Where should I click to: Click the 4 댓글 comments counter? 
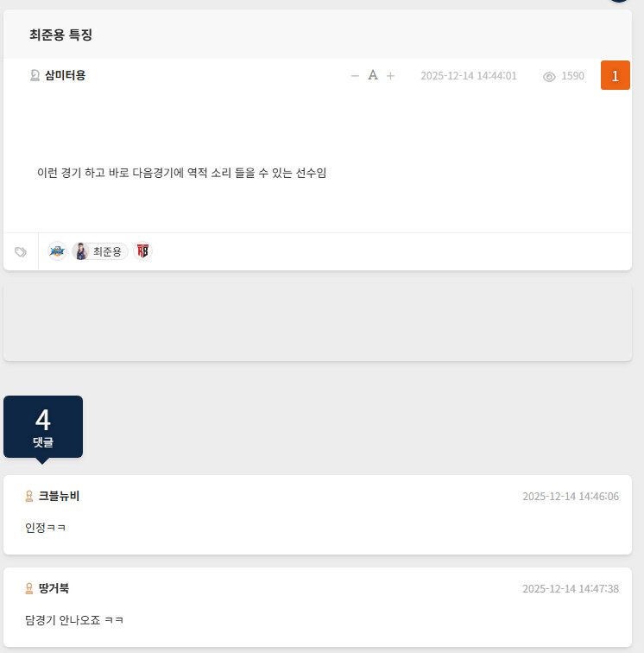tap(43, 427)
